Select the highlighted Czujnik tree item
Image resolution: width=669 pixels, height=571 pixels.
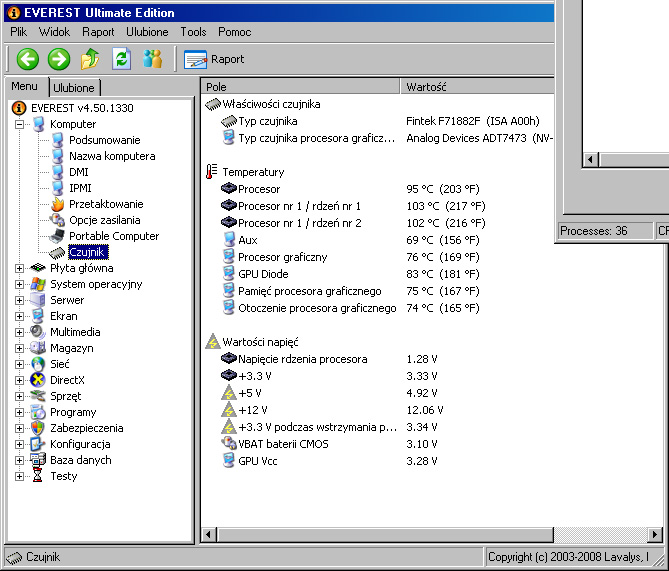coord(88,252)
